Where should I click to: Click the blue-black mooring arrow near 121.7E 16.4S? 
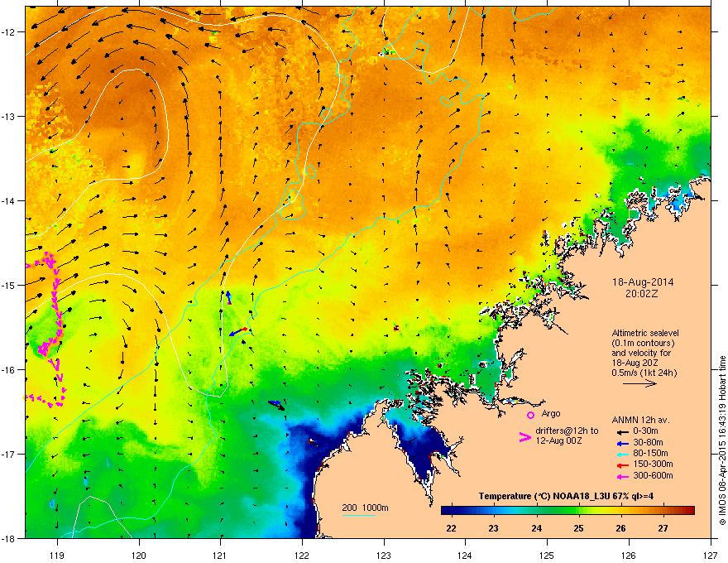pyautogui.click(x=276, y=405)
